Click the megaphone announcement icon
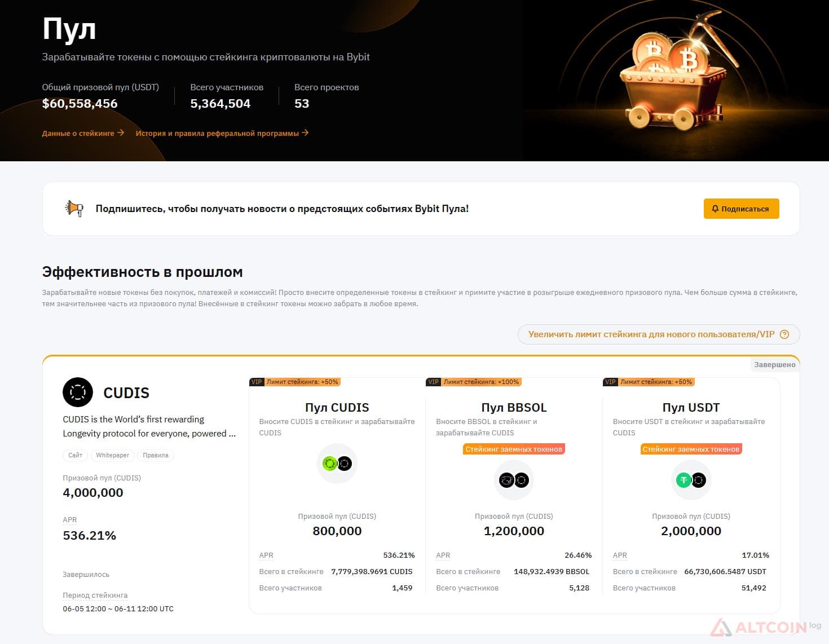The image size is (829, 644). [x=74, y=208]
